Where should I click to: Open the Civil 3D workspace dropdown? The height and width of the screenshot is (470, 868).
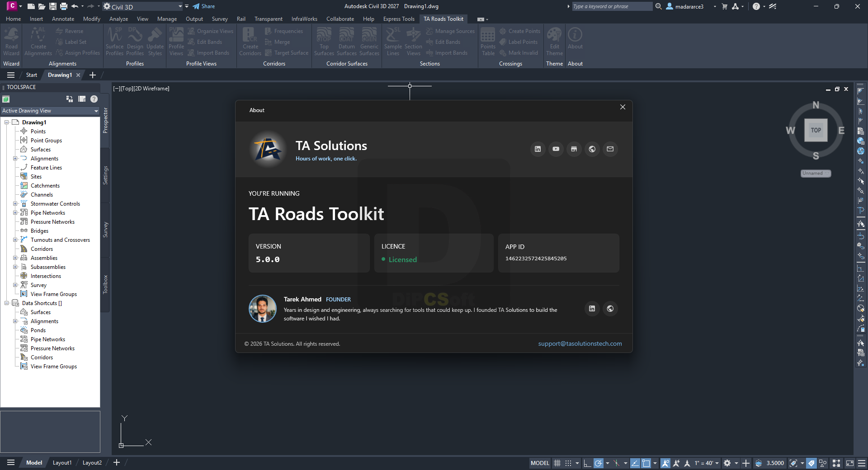click(x=143, y=7)
